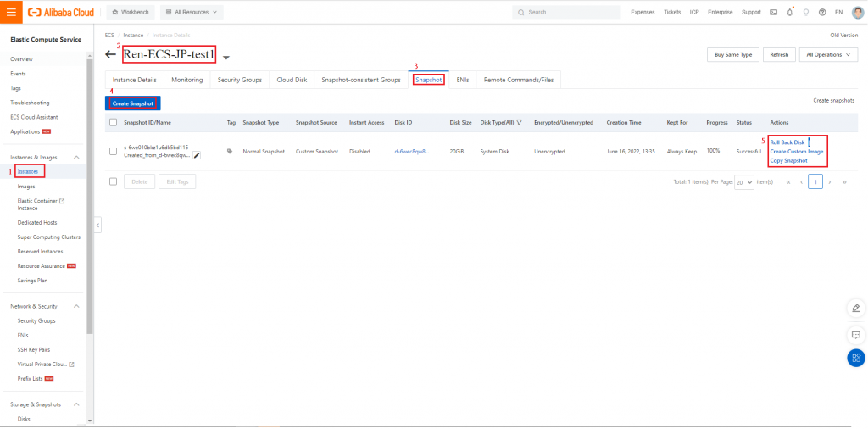Viewport: 868px width, 429px height.
Task: Change items per page dropdown
Action: point(744,181)
